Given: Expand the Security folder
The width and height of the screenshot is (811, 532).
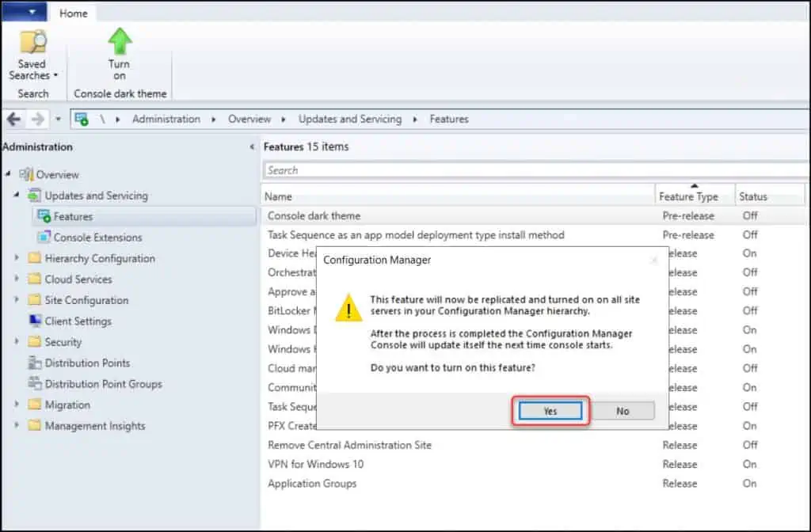Looking at the screenshot, I should 17,342.
